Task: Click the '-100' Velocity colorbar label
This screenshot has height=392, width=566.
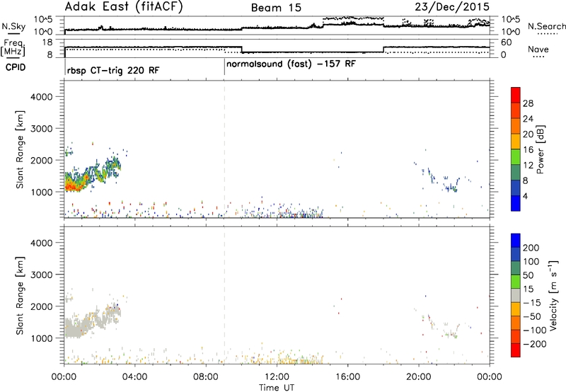Action: tap(535, 330)
